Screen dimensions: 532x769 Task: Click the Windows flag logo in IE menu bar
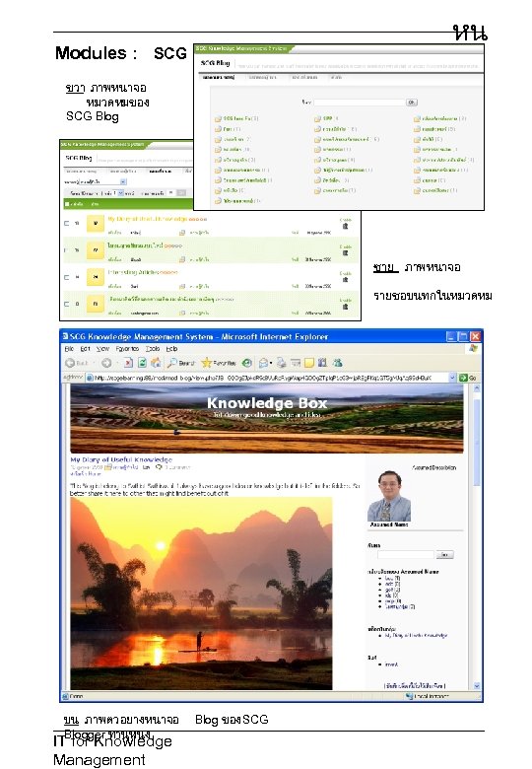coord(473,348)
